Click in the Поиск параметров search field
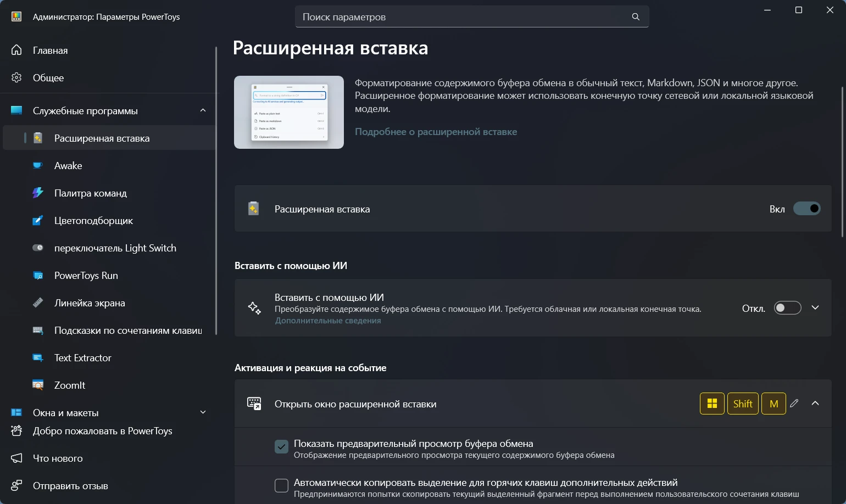This screenshot has width=846, height=504. 461,17
